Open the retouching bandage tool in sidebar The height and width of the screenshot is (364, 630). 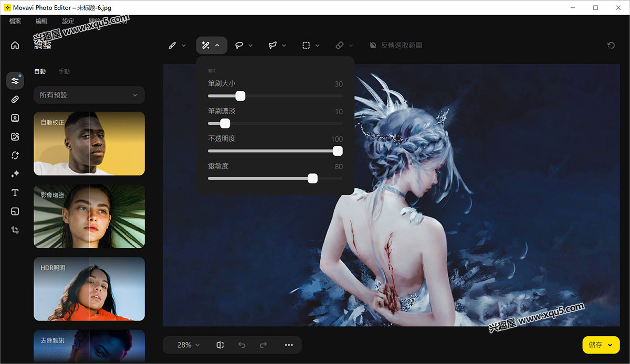(x=15, y=99)
